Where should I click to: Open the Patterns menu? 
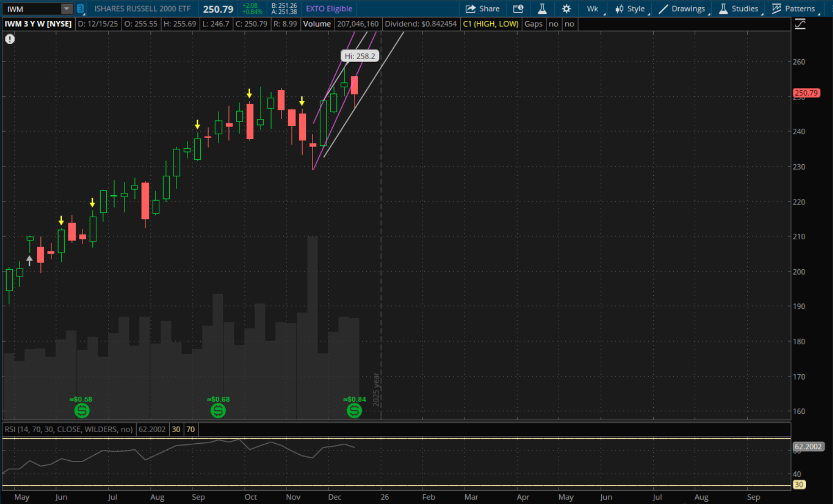click(x=794, y=9)
